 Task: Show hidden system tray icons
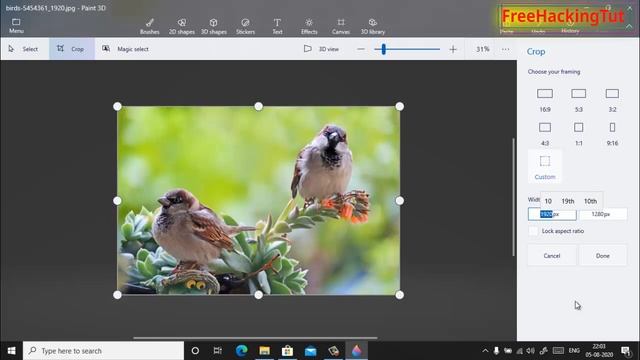(485, 351)
